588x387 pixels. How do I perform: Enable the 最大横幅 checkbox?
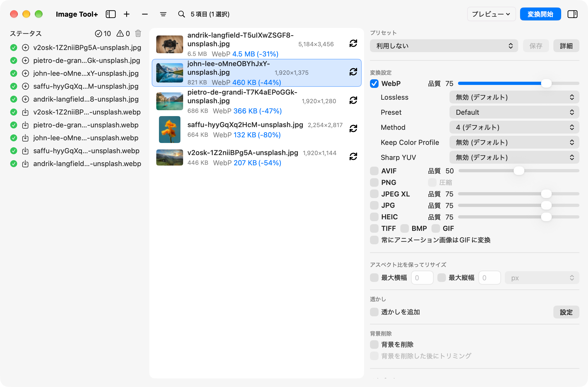[x=374, y=278]
